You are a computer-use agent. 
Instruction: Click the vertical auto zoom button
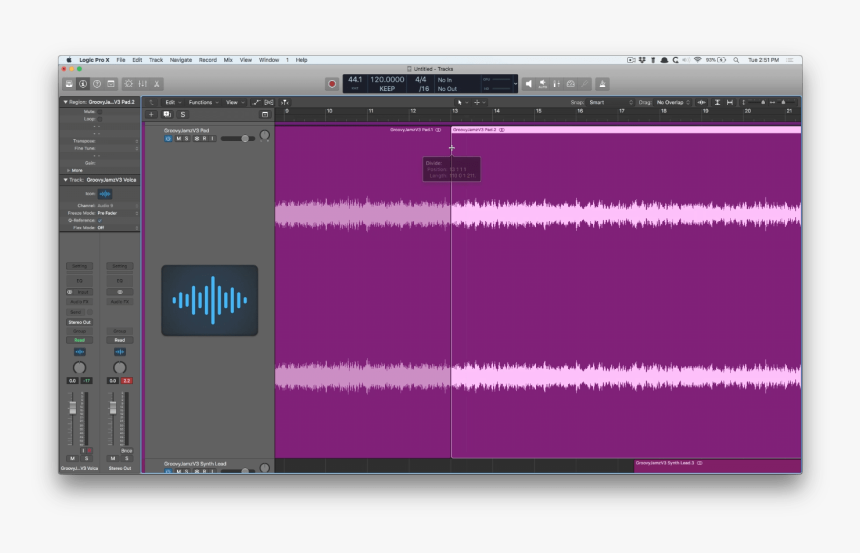pyautogui.click(x=717, y=102)
